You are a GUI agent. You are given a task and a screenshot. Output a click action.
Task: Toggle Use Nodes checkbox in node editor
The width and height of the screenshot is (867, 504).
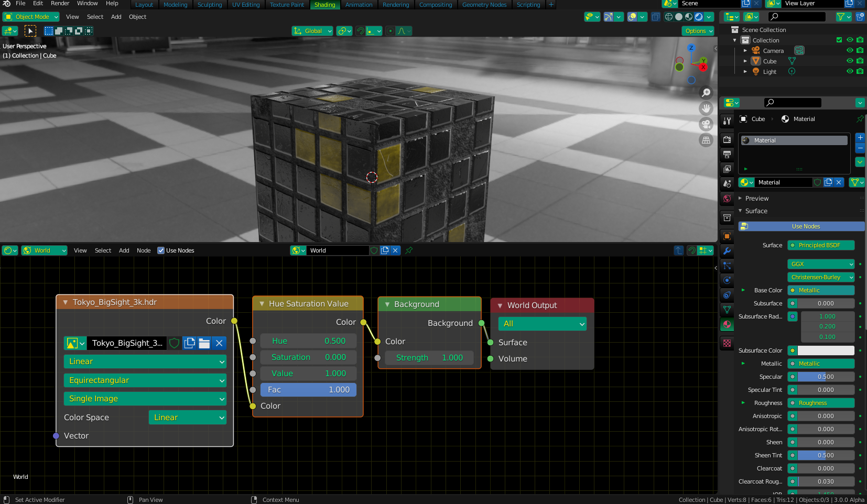(161, 250)
